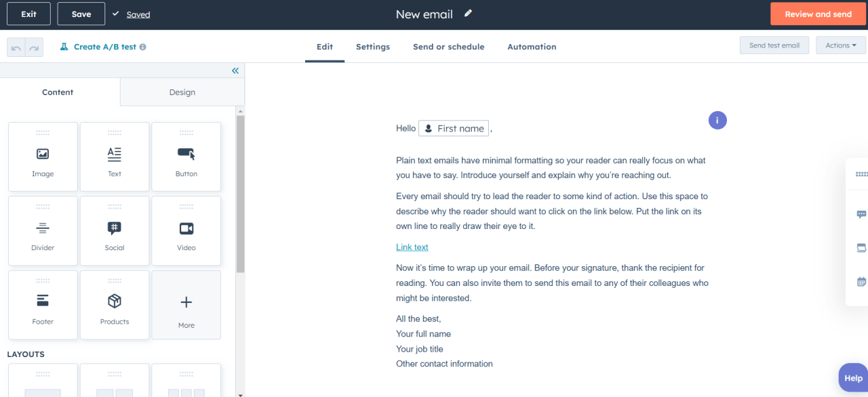
Task: Click the Link text hyperlink
Action: pyautogui.click(x=412, y=247)
